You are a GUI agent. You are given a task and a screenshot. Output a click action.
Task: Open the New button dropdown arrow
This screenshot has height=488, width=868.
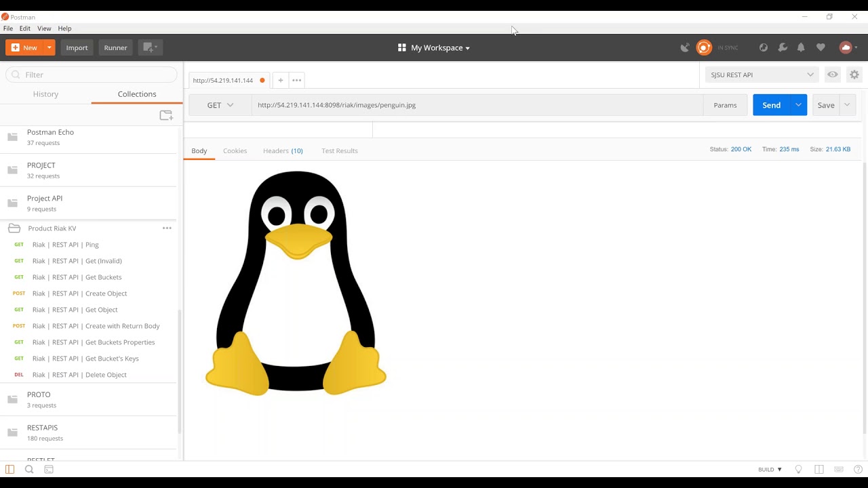pos(50,47)
